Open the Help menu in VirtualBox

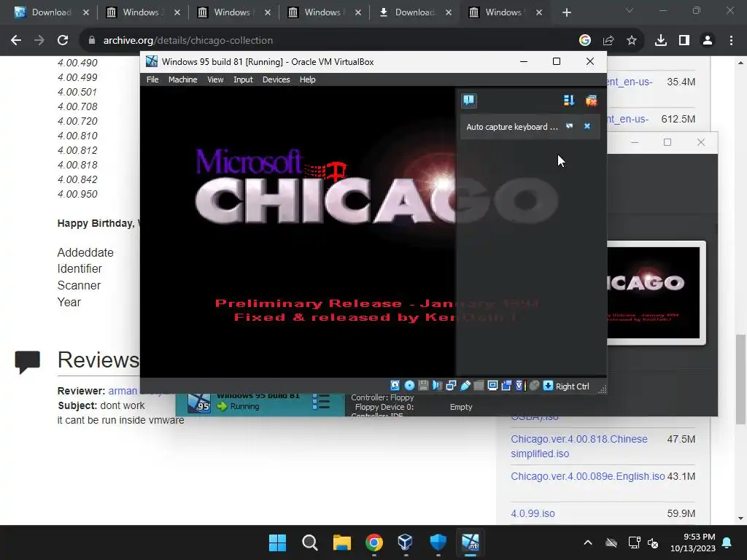tap(307, 79)
